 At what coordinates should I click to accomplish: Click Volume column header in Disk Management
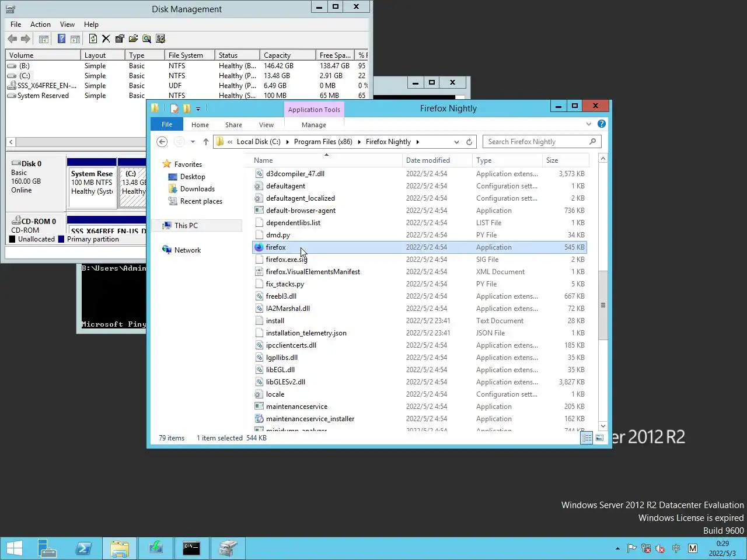pyautogui.click(x=43, y=55)
